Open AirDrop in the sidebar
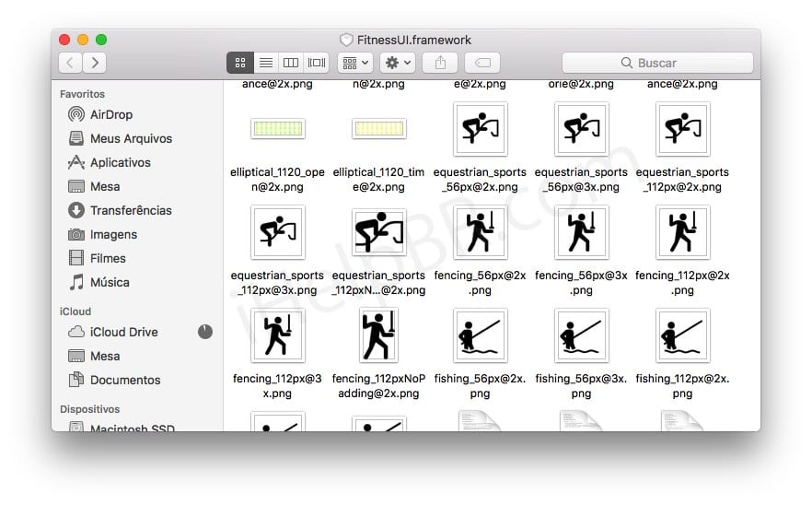The image size is (812, 505). point(110,114)
